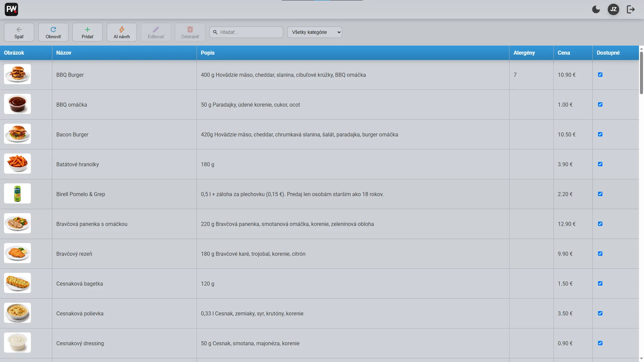
Task: Open the Cesnaková polievka thumbnail image
Action: pyautogui.click(x=17, y=313)
